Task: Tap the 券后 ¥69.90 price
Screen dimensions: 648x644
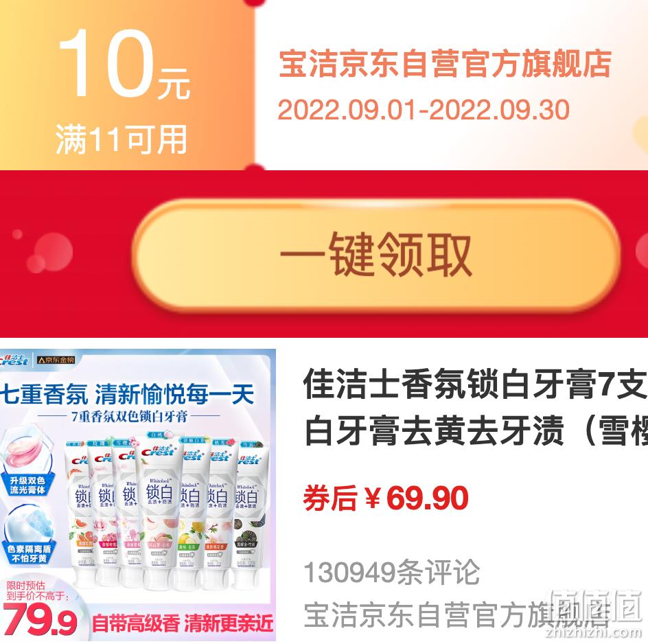Action: click(x=386, y=498)
